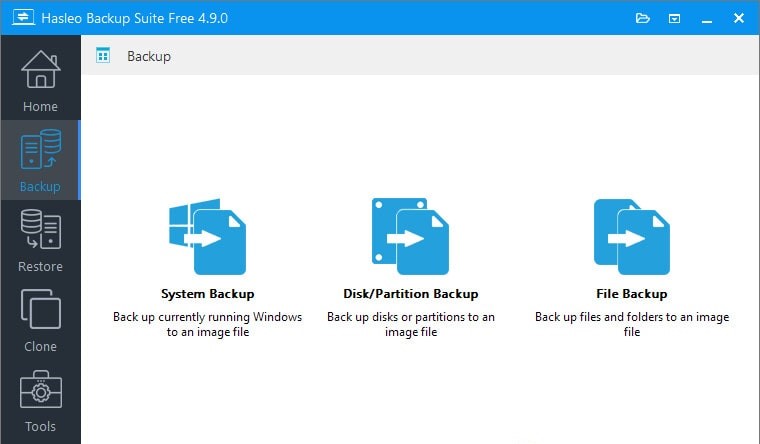Screen dimensions: 760x444
Task: Open the Tools section
Action: tap(41, 401)
